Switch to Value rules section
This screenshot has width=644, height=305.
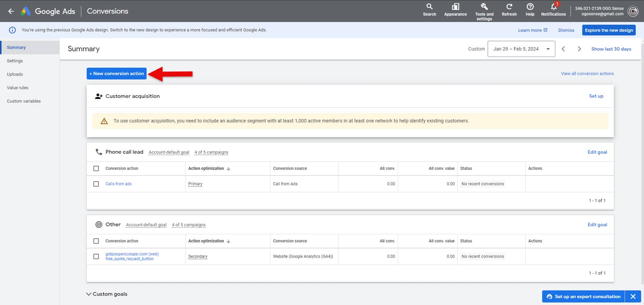[x=18, y=88]
